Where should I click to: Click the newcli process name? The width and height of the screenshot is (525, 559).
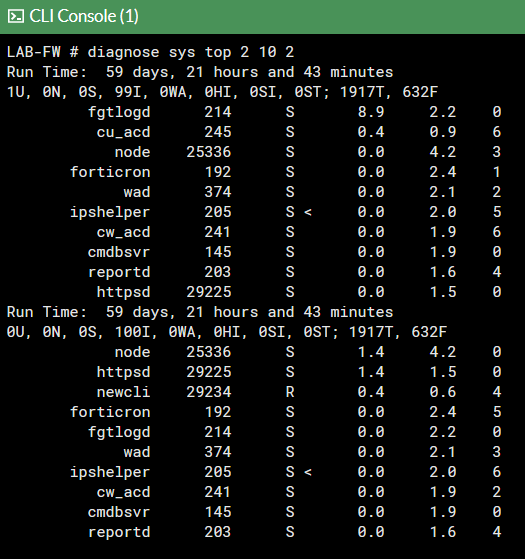click(x=123, y=392)
